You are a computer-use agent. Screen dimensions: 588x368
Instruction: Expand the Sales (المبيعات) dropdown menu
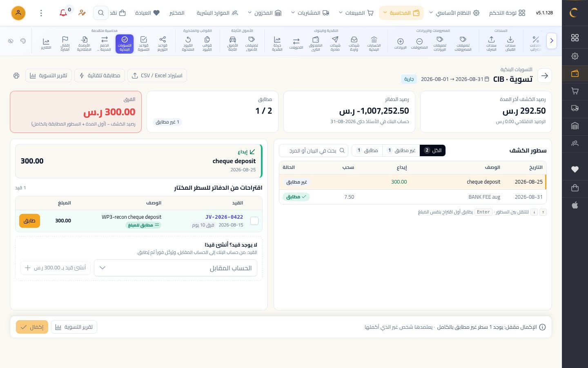tap(356, 13)
